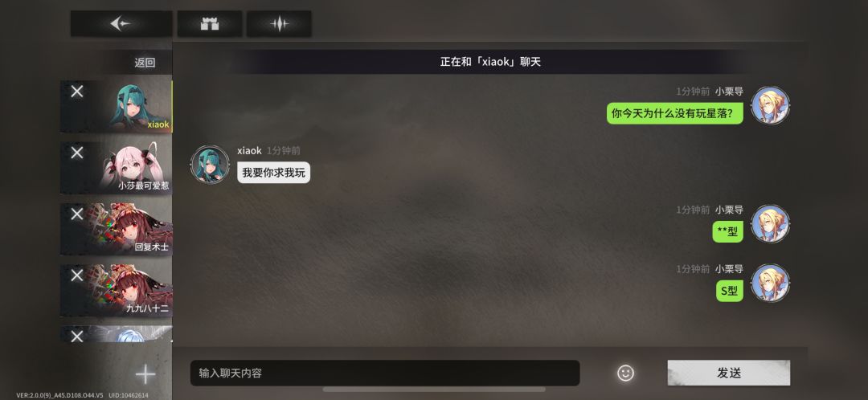868x400 pixels.
Task: Select the 我要你求我玩 message bubble
Action: click(273, 173)
